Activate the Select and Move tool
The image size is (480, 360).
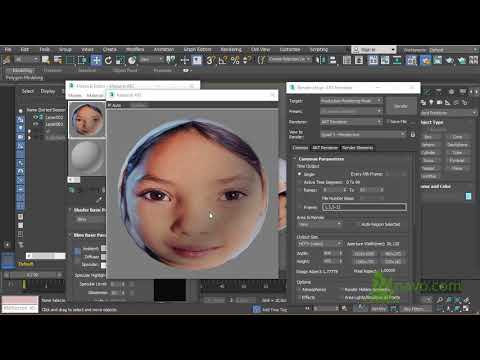(96, 60)
